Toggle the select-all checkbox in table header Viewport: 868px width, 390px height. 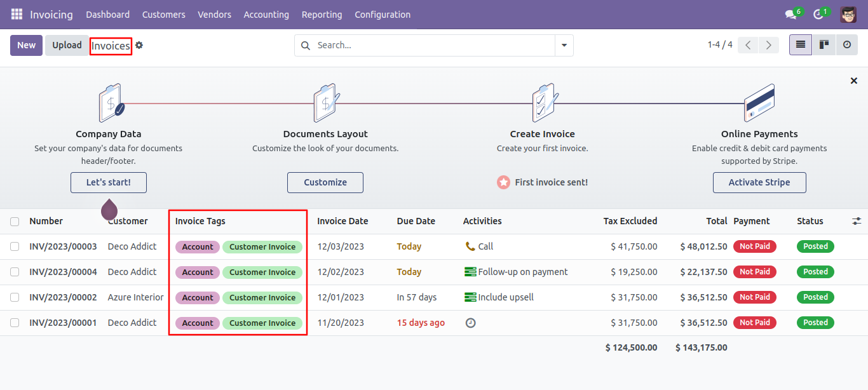tap(15, 221)
